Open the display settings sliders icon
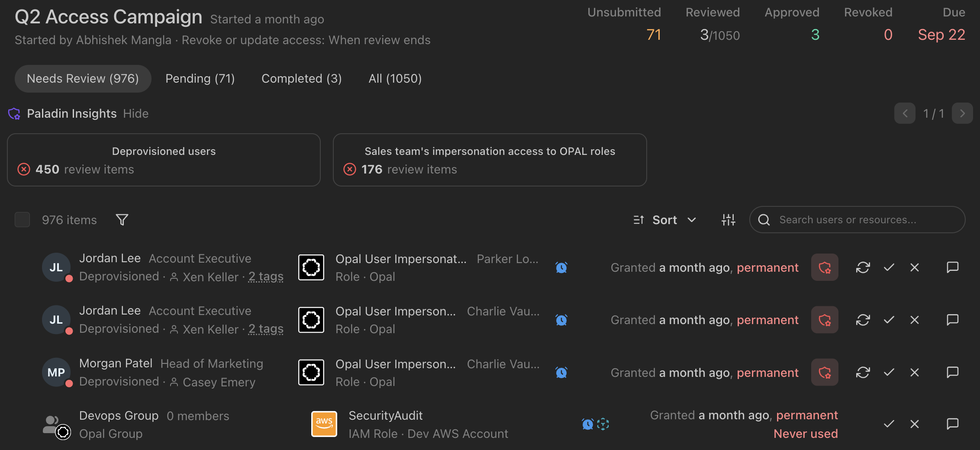 click(x=729, y=220)
